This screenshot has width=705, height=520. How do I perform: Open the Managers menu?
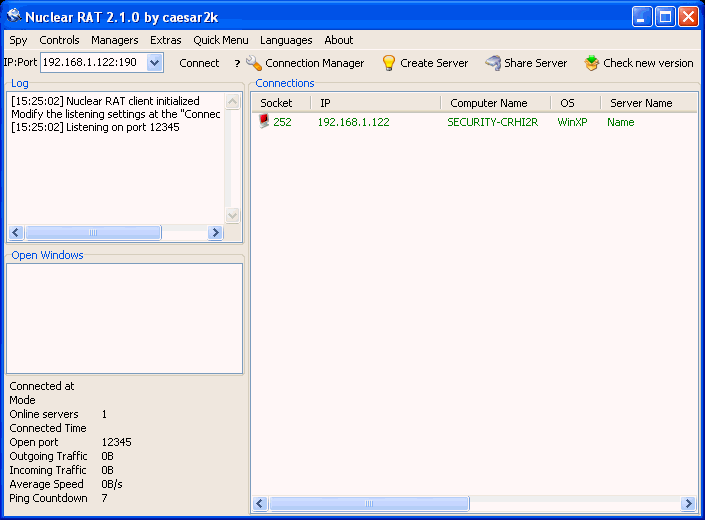[114, 40]
